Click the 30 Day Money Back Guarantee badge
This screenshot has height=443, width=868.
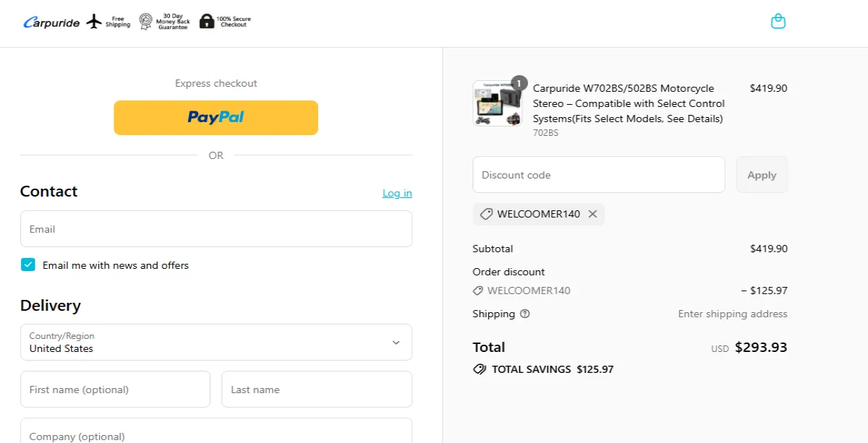[x=145, y=21]
